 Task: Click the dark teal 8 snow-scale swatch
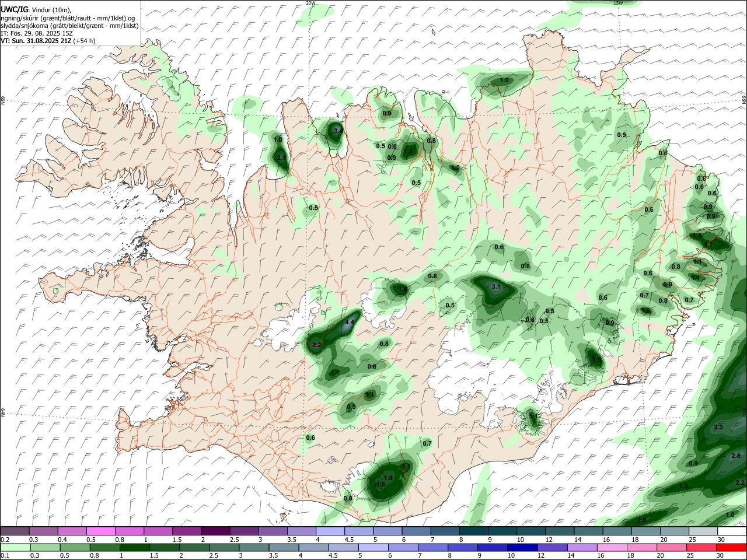[473, 531]
